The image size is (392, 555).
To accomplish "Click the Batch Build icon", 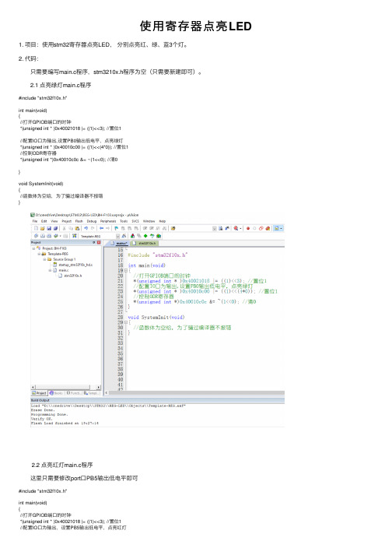I will click(55, 236).
